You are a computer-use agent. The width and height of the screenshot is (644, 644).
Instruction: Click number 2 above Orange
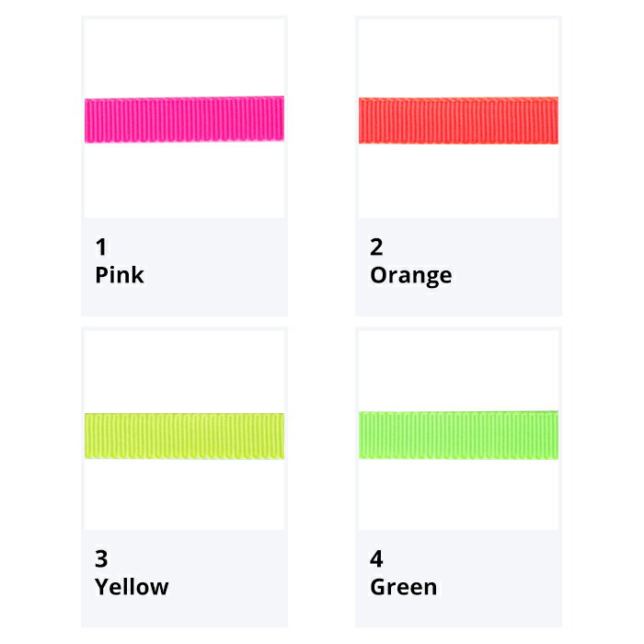click(x=376, y=247)
